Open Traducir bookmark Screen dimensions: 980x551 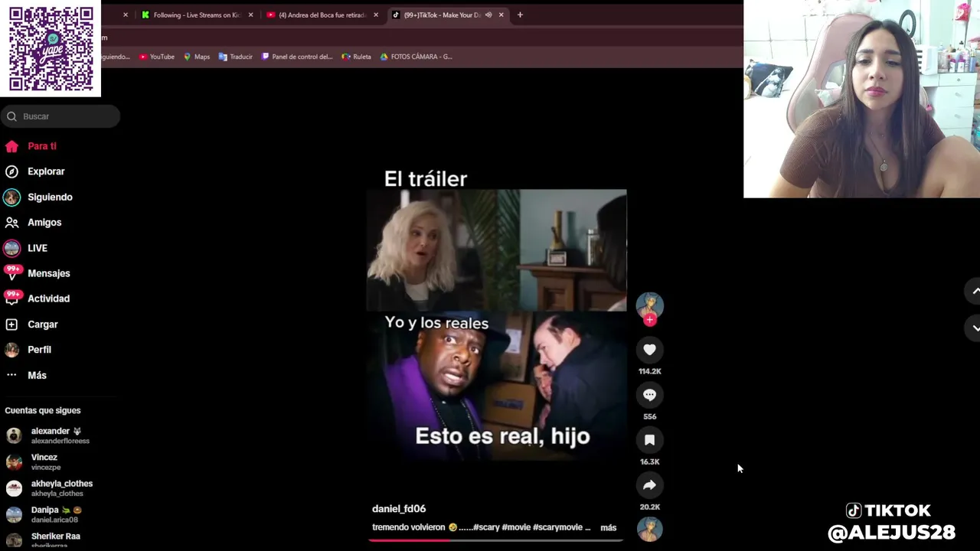(235, 57)
